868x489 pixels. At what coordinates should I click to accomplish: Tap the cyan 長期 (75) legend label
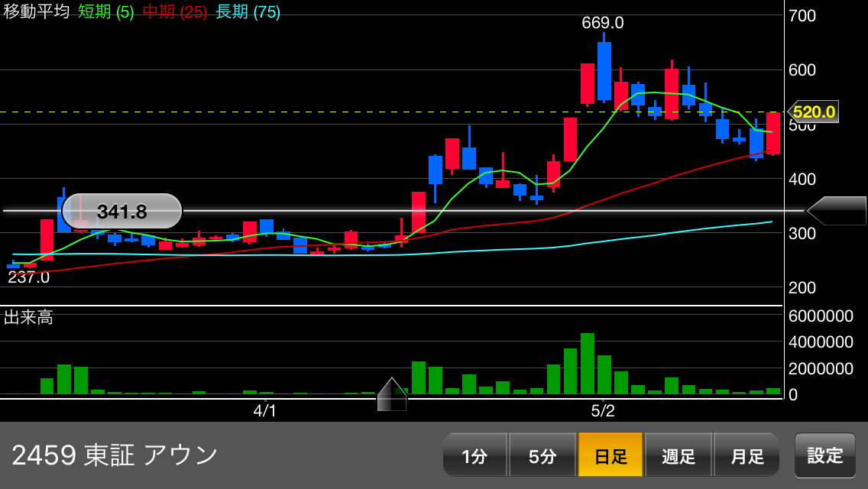click(248, 12)
